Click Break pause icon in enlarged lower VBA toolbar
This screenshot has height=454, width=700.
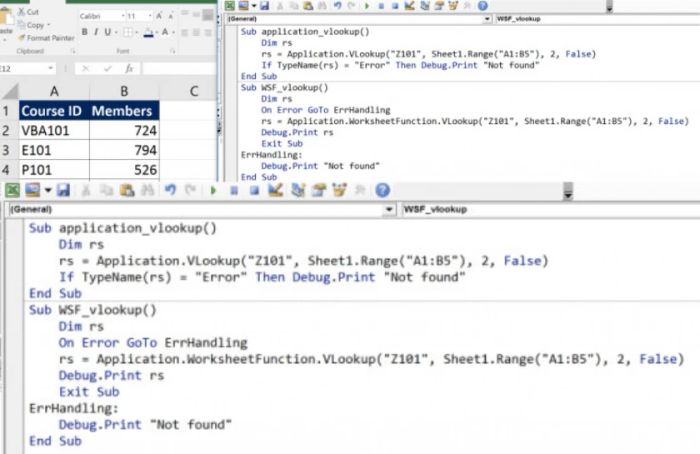point(233,191)
